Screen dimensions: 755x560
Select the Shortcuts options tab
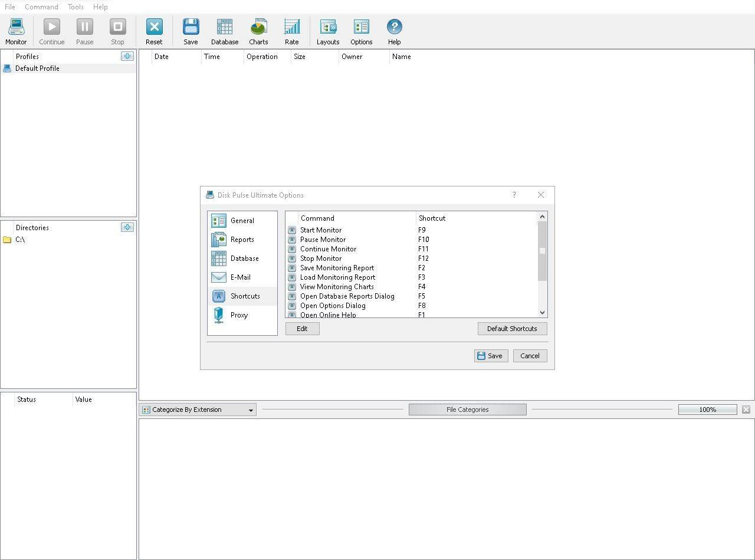click(x=242, y=296)
